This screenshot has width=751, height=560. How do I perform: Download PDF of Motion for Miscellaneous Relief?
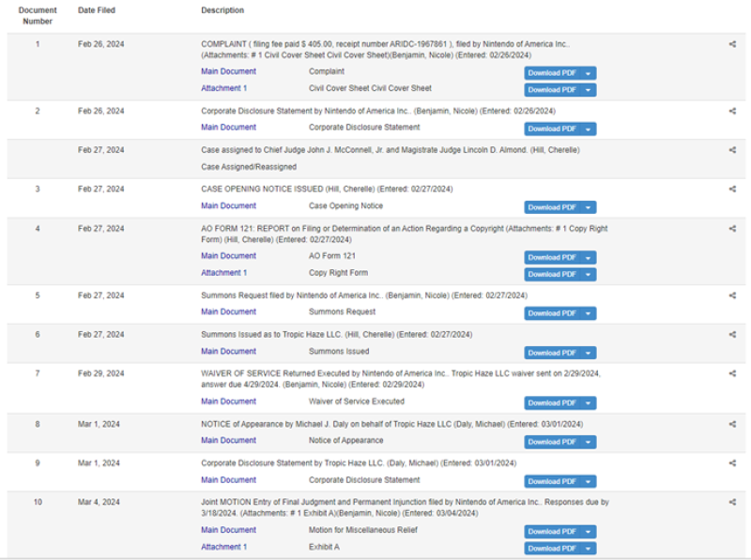(552, 532)
